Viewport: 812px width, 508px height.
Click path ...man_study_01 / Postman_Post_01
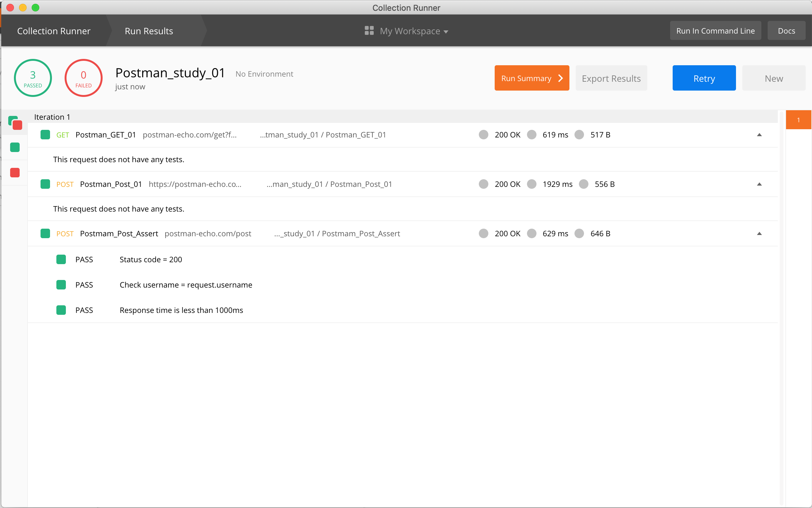pyautogui.click(x=329, y=184)
